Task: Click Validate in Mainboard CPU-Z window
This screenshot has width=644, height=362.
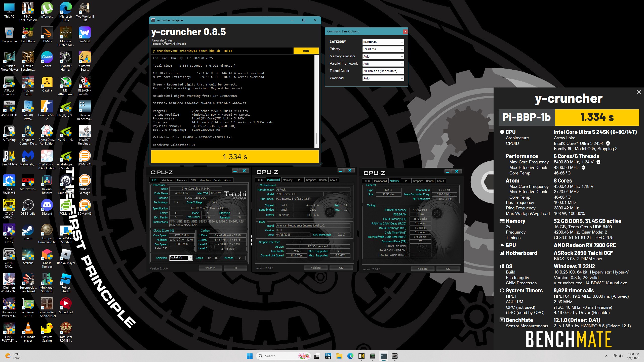Action: [316, 268]
